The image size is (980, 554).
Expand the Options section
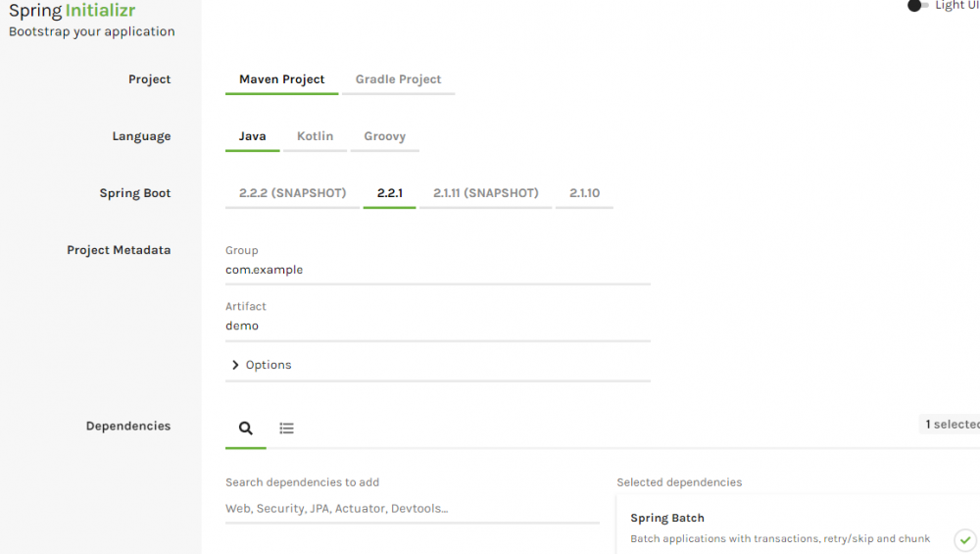[262, 365]
